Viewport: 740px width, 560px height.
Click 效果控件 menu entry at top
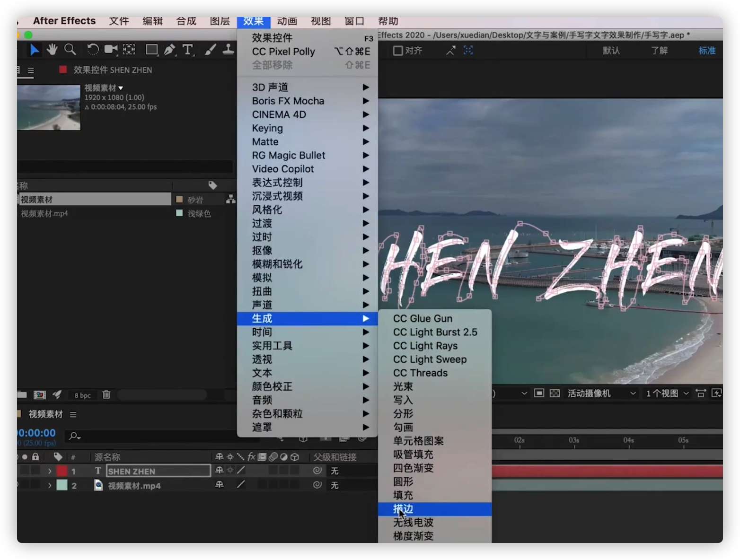[x=308, y=38]
